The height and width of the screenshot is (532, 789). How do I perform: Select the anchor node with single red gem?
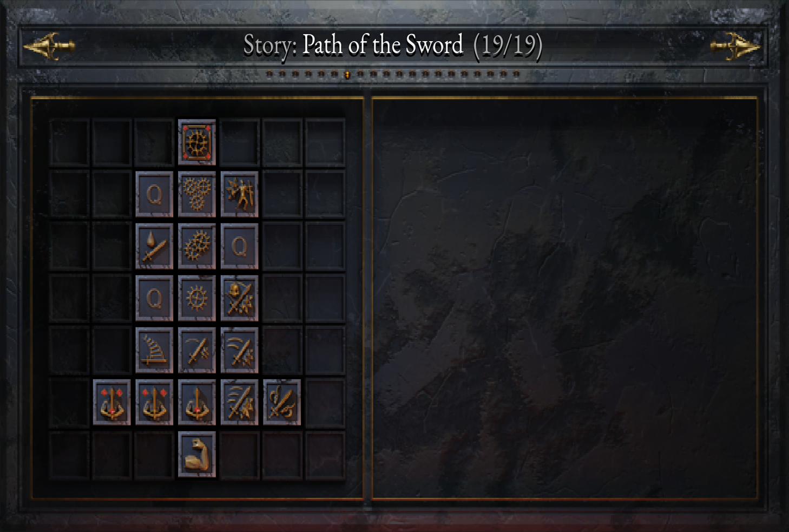click(x=197, y=402)
